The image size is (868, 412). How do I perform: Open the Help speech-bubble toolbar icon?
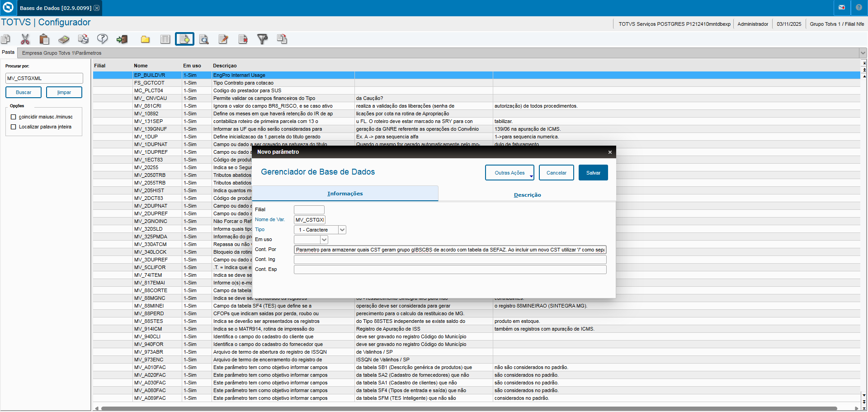(103, 39)
